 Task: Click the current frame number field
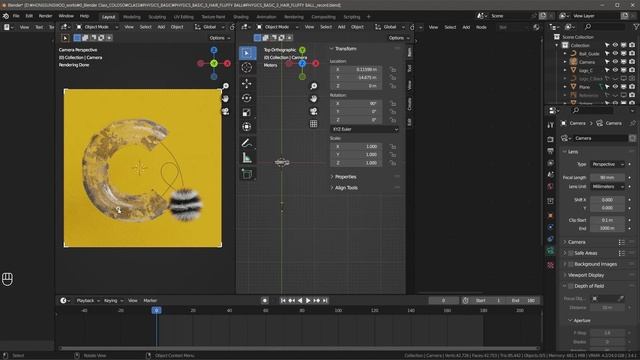pyautogui.click(x=443, y=300)
